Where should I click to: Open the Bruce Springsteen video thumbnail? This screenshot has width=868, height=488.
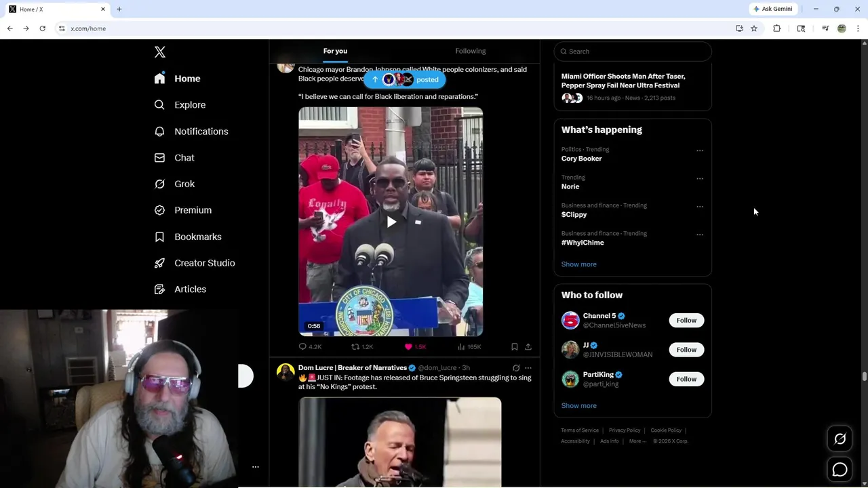[x=400, y=442]
